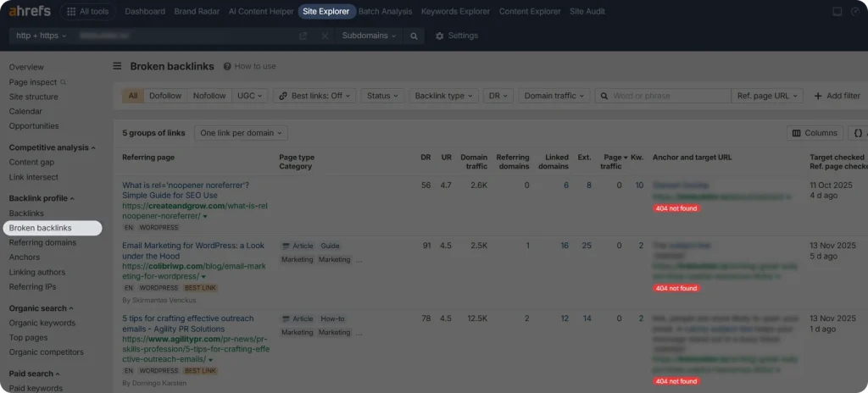Open the Link intersect report

(x=33, y=177)
